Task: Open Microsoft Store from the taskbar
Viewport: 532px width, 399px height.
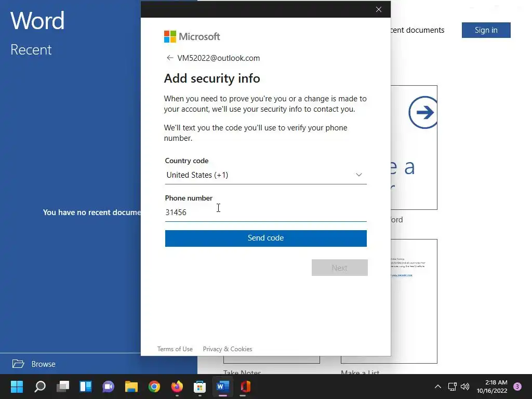Action: click(x=200, y=387)
